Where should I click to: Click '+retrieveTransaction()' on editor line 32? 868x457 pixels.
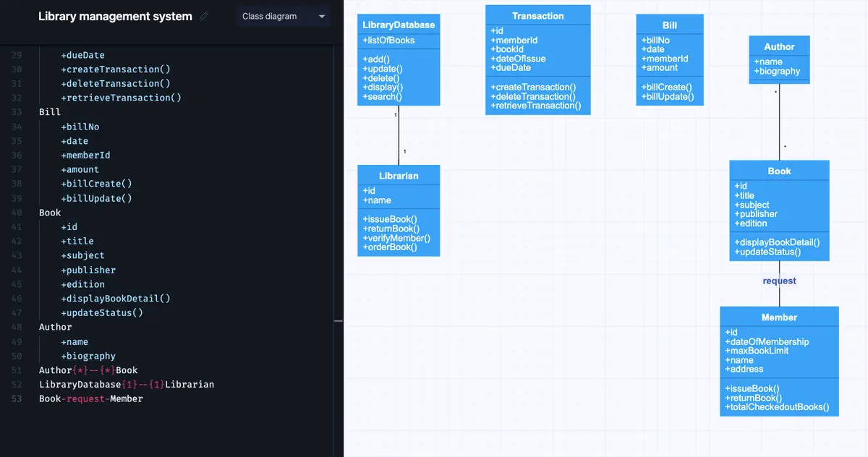pos(121,98)
